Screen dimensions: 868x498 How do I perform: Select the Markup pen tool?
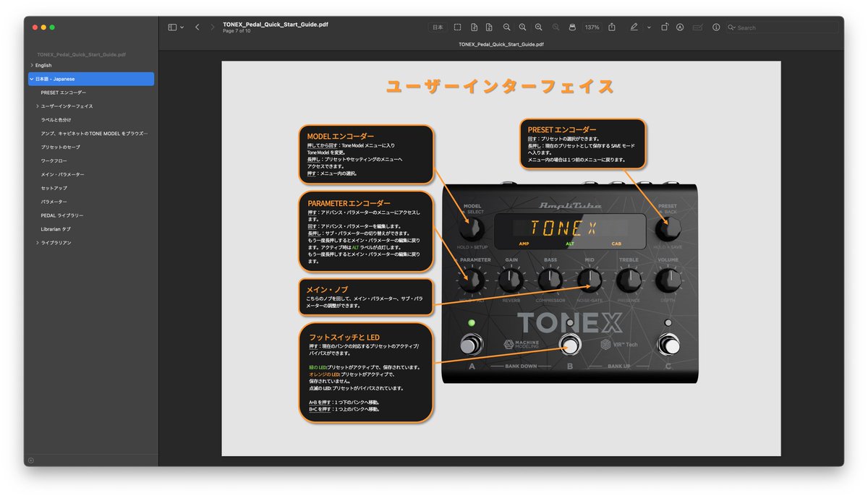pos(634,27)
